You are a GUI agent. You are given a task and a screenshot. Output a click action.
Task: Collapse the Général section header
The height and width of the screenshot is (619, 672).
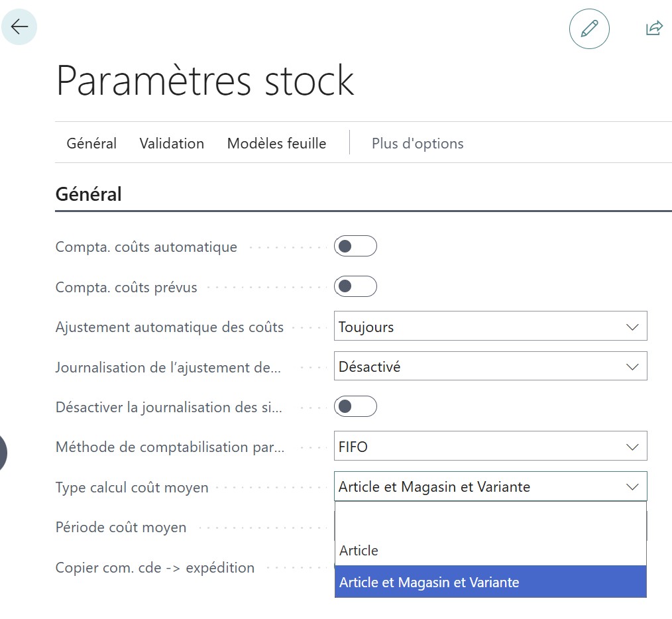coord(87,194)
